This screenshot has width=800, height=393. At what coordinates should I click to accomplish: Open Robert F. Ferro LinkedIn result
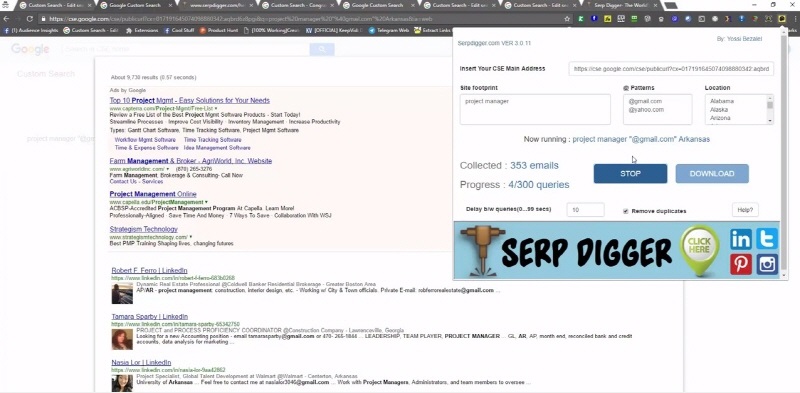click(x=149, y=270)
